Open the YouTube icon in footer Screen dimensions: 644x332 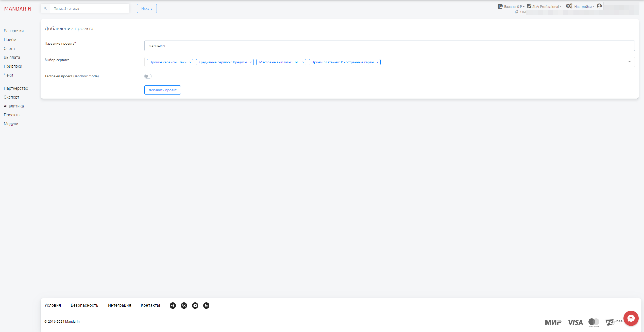click(195, 305)
